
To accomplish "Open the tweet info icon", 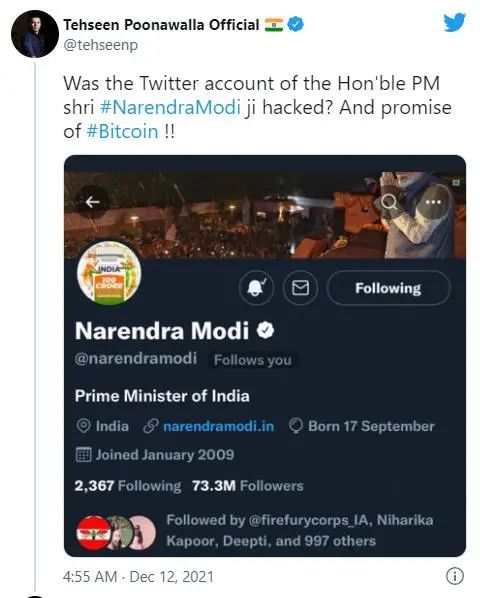I will tap(455, 576).
